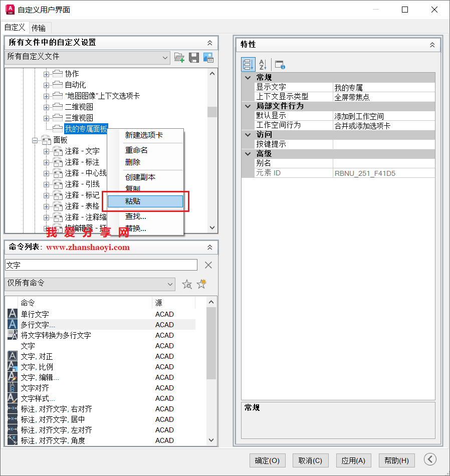Click the save all customization files icon
The width and height of the screenshot is (450, 476).
tap(194, 57)
